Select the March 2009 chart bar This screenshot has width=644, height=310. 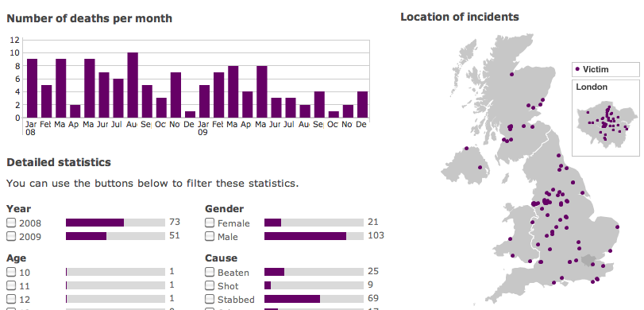pyautogui.click(x=233, y=91)
